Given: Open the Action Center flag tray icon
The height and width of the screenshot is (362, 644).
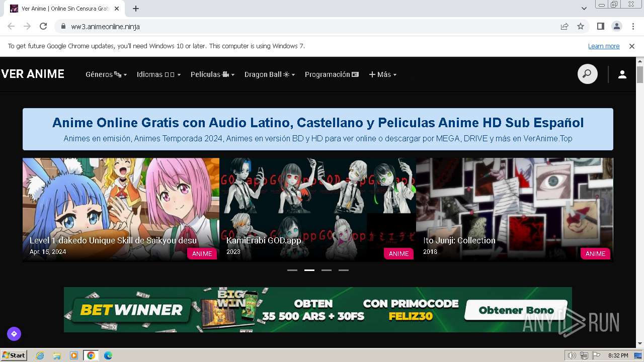Looking at the screenshot, I should [596, 355].
